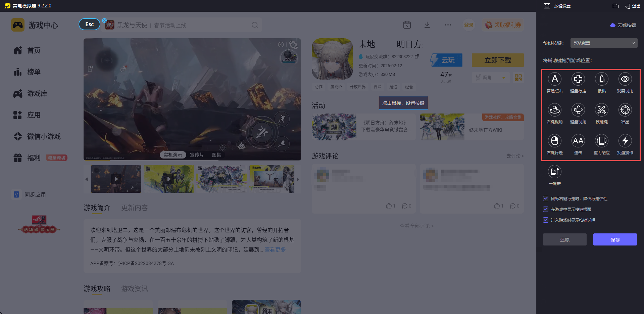Open the 终末地官方WIKI activity card
The height and width of the screenshot is (314, 644).
pyautogui.click(x=472, y=127)
